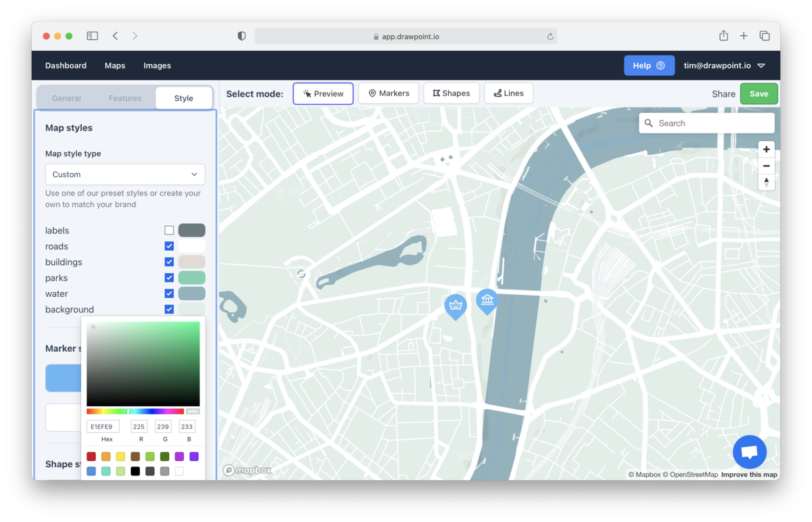Select Markers mode
This screenshot has height=522, width=812.
click(x=388, y=93)
